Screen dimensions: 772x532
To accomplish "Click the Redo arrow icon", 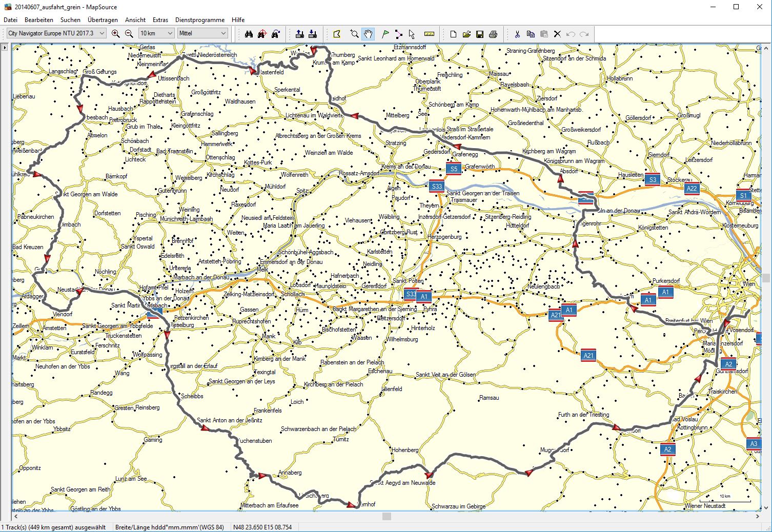I will [584, 34].
